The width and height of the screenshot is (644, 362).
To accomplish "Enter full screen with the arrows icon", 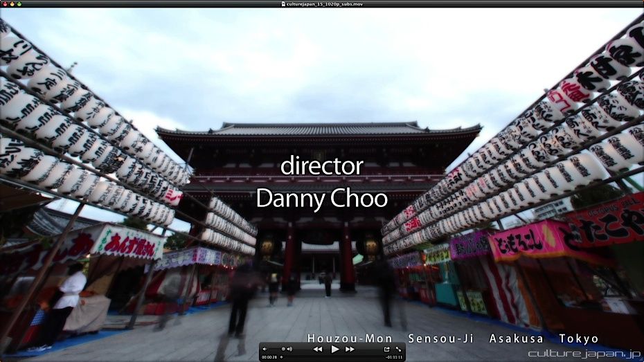I will click(398, 350).
